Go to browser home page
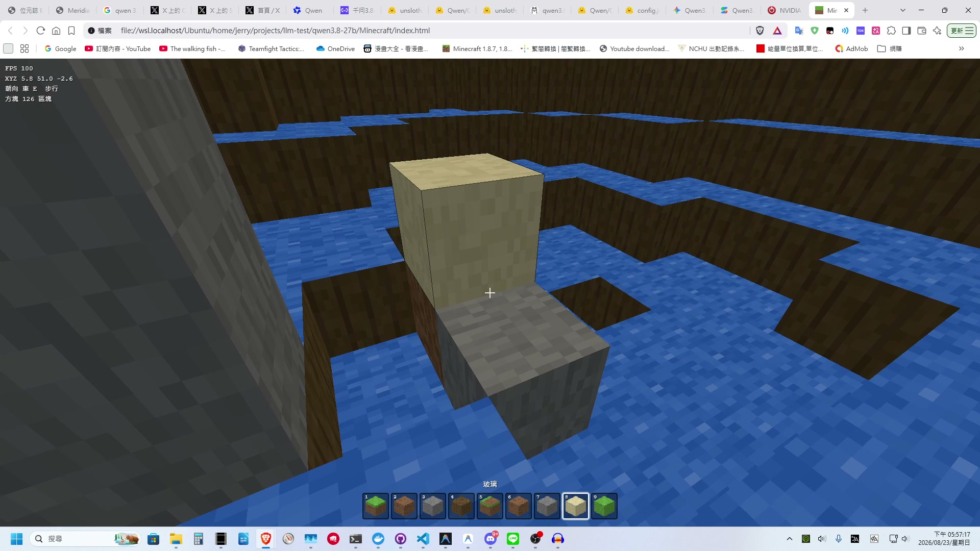This screenshot has width=980, height=551. click(56, 31)
